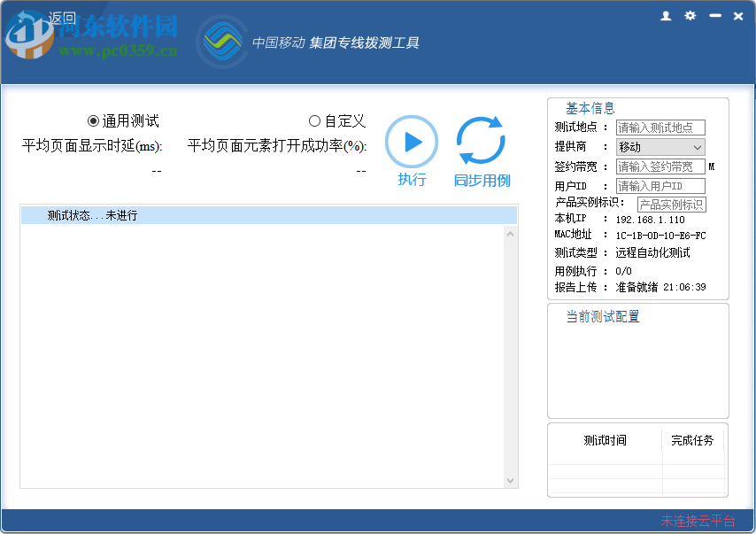Open the user account icon in title bar
This screenshot has width=756, height=534.
tap(666, 16)
